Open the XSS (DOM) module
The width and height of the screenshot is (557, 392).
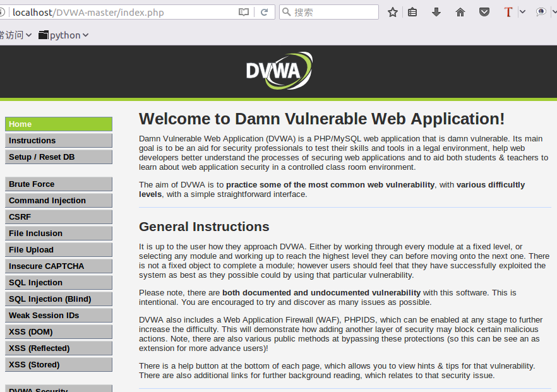[59, 331]
